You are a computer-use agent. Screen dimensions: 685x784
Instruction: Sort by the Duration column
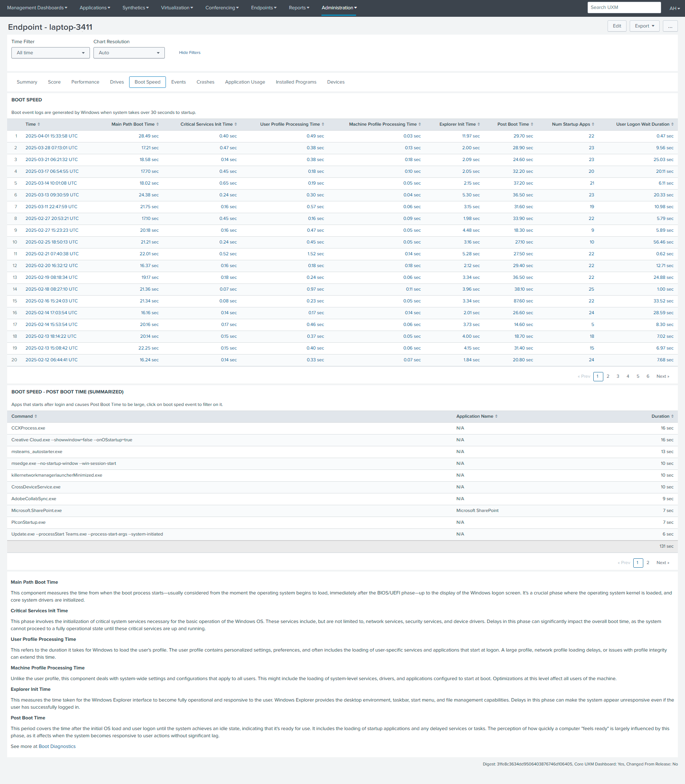[663, 416]
